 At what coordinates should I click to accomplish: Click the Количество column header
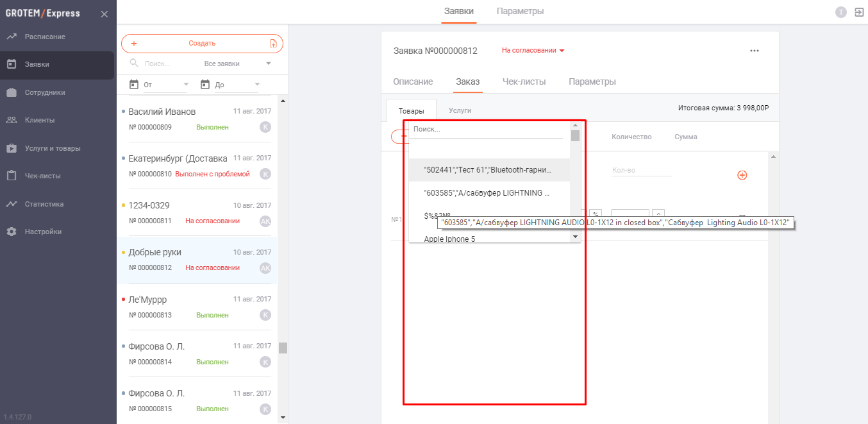631,137
